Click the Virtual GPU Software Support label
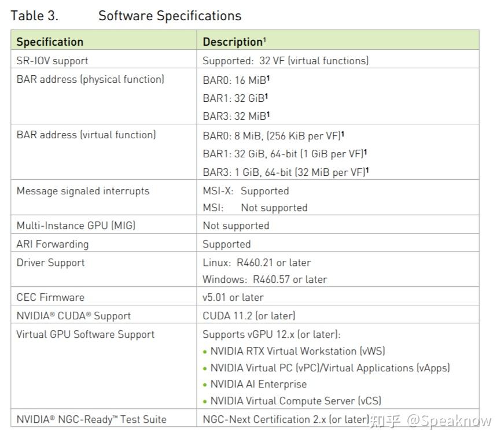The image size is (504, 443). click(x=86, y=334)
